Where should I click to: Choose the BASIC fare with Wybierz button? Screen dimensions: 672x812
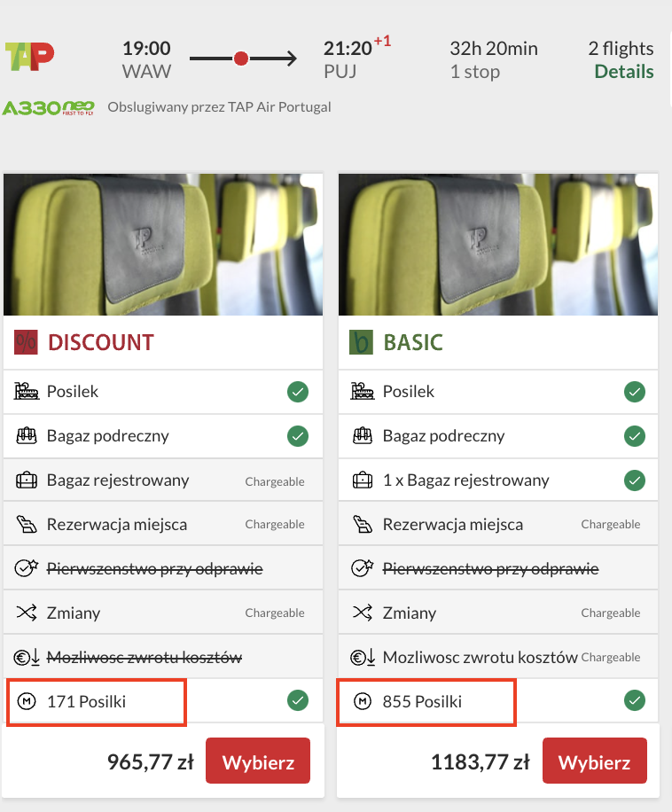(x=595, y=761)
